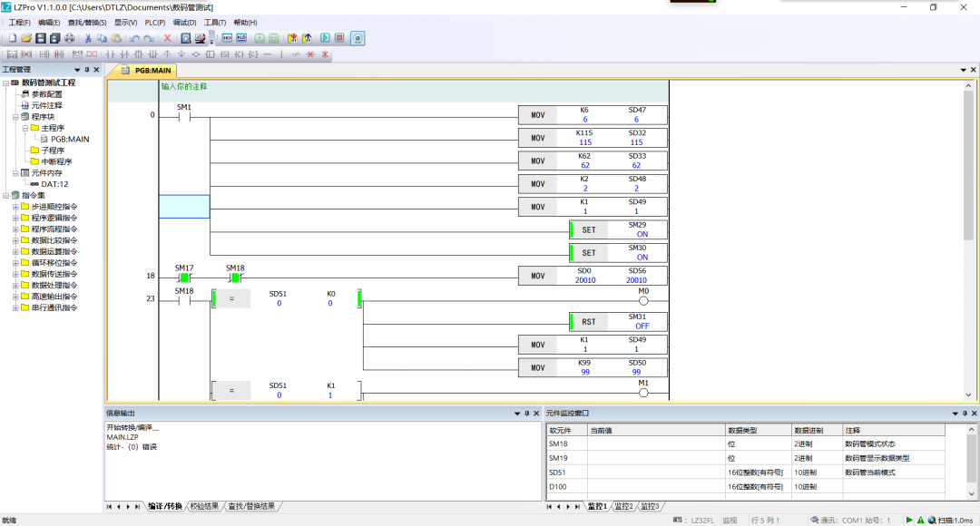
Task: Expand the 数据传送指令 instruction folder
Action: point(15,274)
